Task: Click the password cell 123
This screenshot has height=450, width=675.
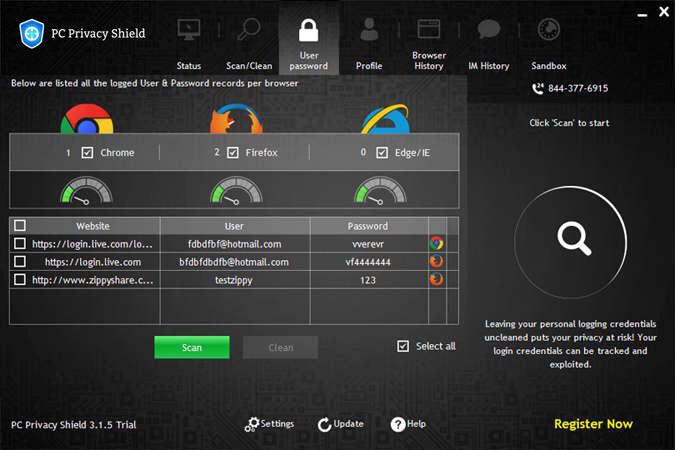Action: [x=368, y=280]
